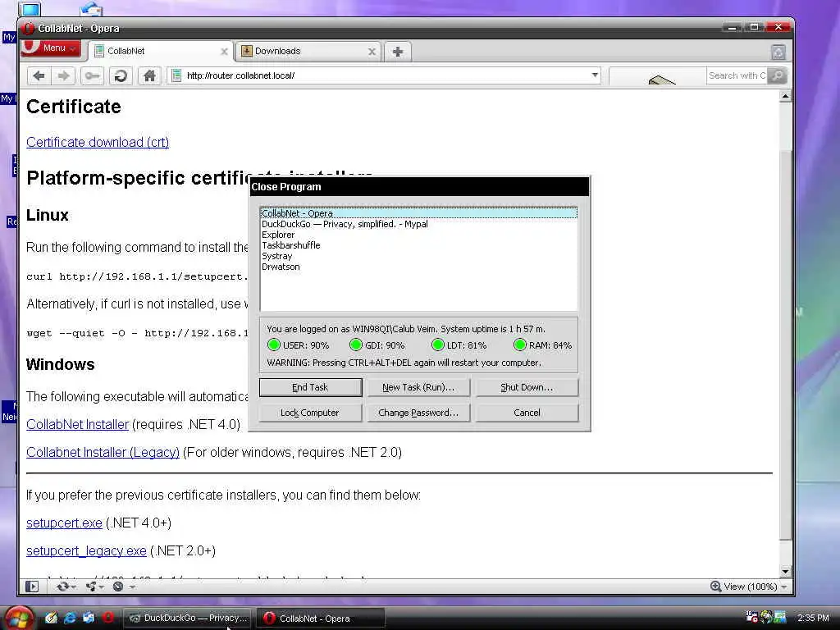Launch the Opera quick launch icon
Image resolution: width=840 pixels, height=630 pixels.
click(x=107, y=618)
